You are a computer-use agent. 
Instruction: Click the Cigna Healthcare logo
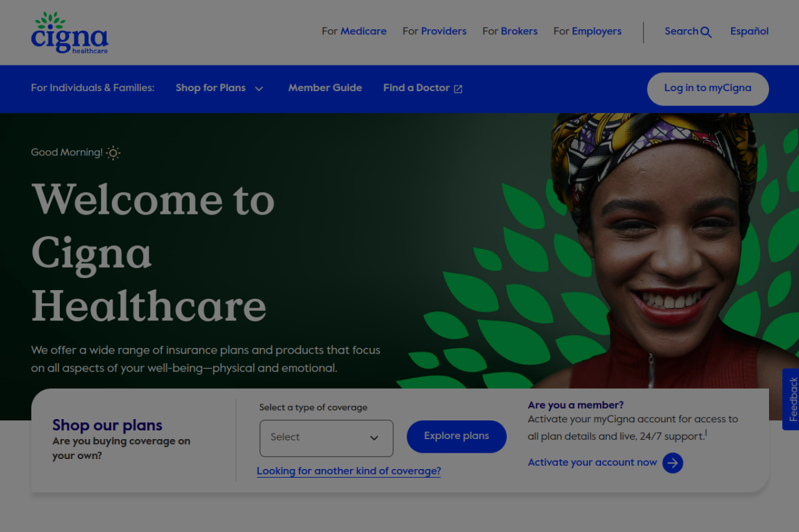(x=69, y=32)
